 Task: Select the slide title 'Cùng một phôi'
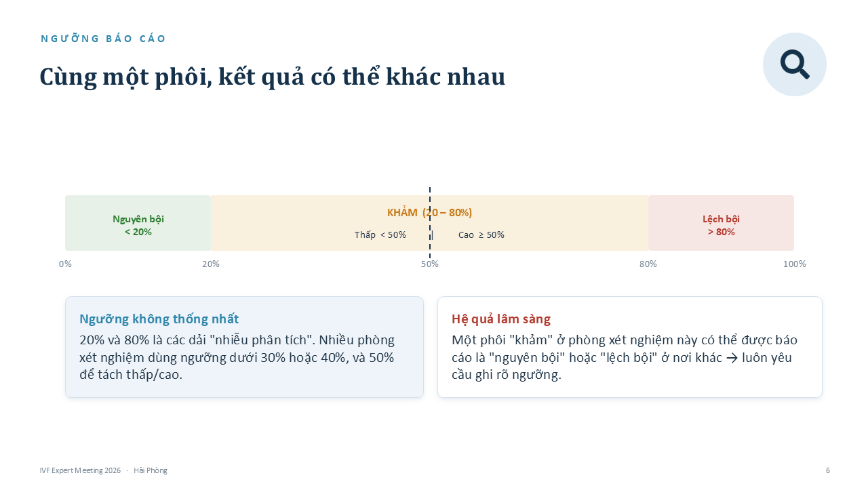click(x=272, y=77)
